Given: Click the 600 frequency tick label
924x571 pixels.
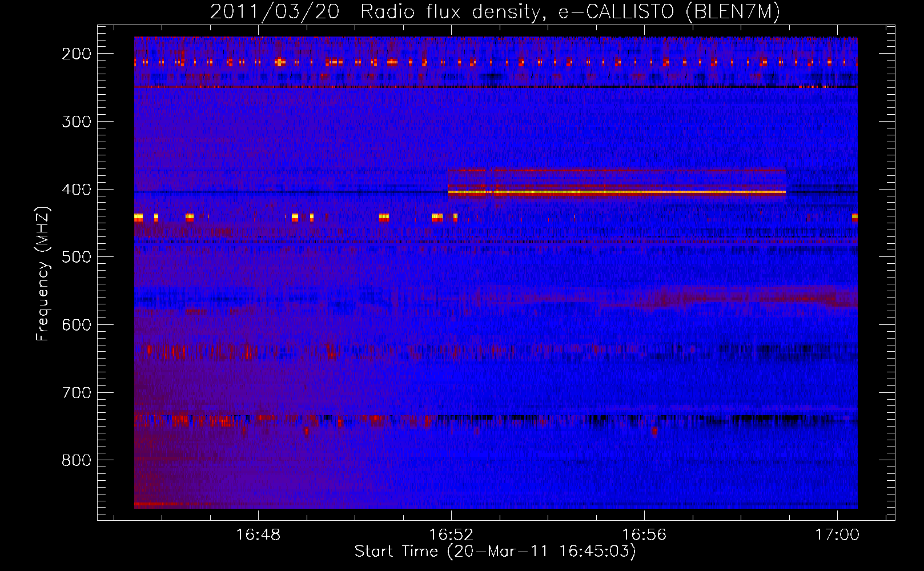Looking at the screenshot, I should pos(77,325).
